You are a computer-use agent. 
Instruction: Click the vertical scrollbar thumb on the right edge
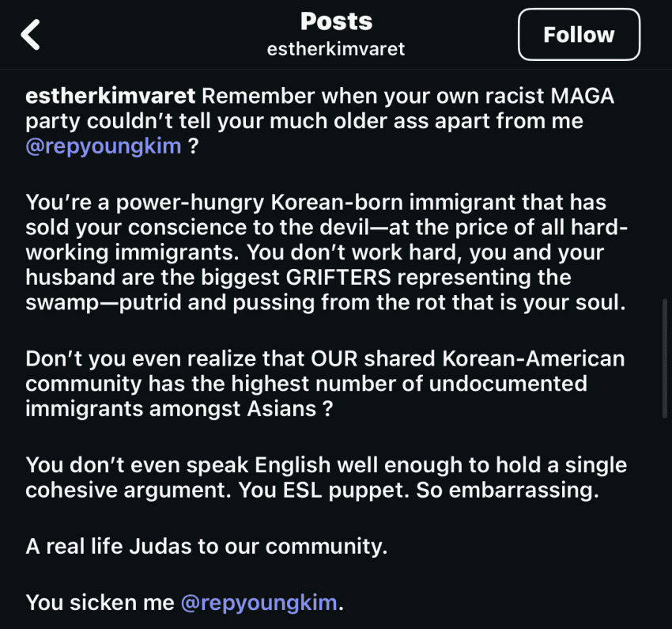coord(665,358)
